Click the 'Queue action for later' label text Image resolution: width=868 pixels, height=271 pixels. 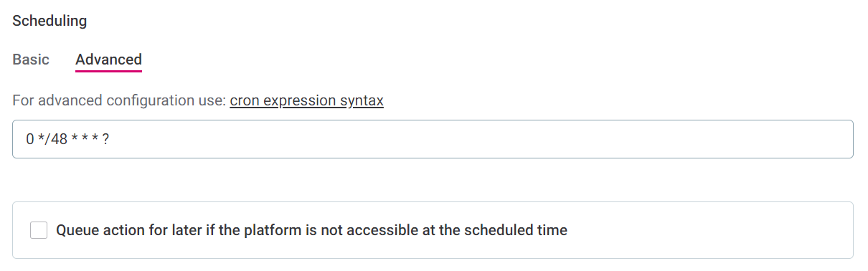point(311,230)
